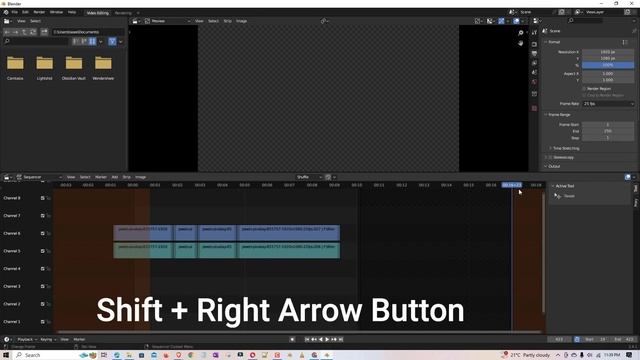Open the sequencer Marker menu

101,177
